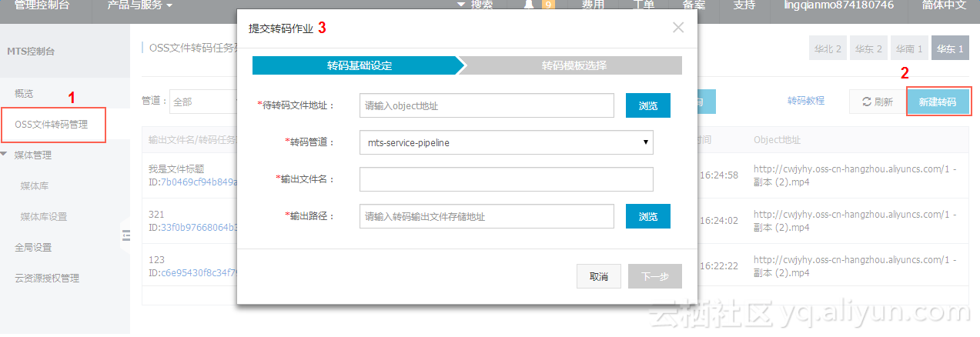Open 简体中文 language menu
Screen dimensions: 980x337
point(944,5)
